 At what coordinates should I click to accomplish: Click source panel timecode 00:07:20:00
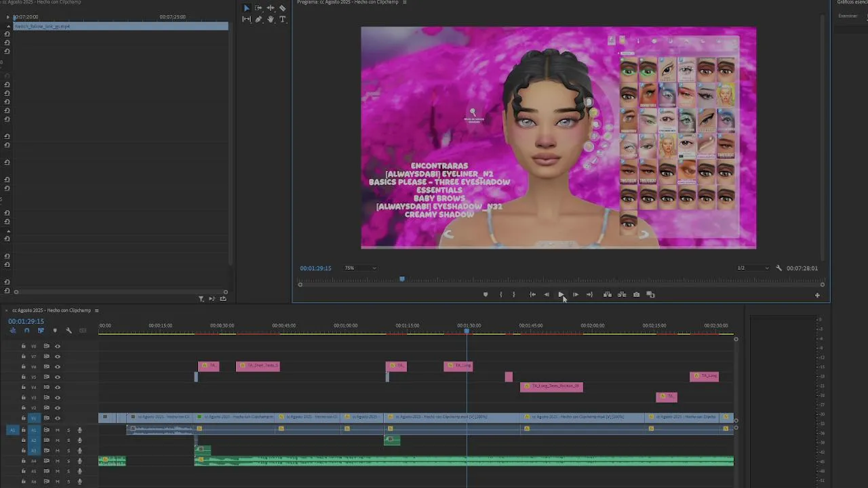coord(26,16)
